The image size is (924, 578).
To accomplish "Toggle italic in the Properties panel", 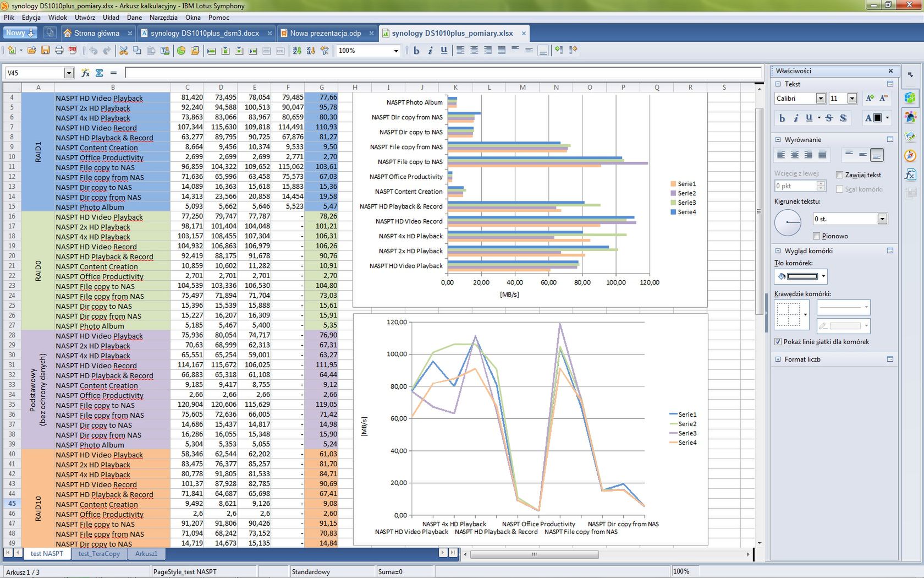I will pos(795,118).
